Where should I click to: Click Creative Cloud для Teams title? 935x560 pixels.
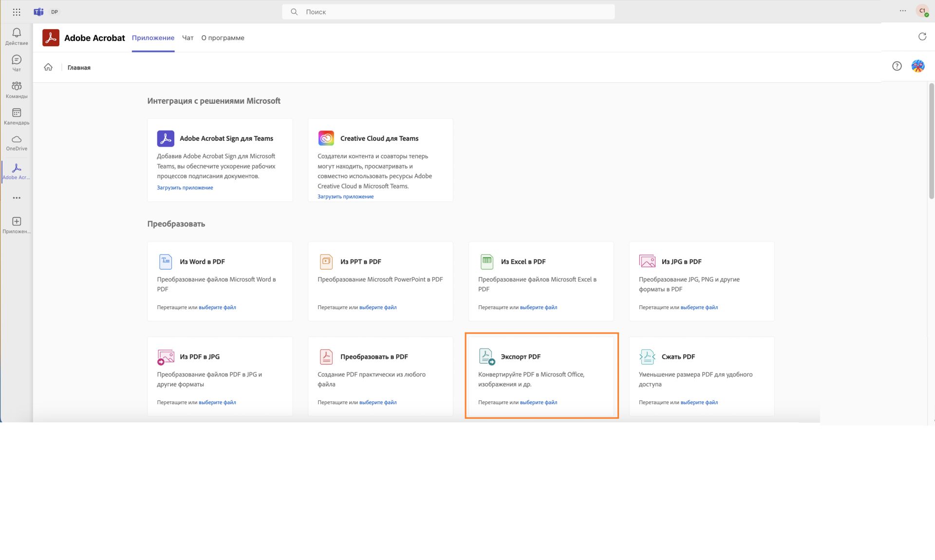click(x=379, y=139)
